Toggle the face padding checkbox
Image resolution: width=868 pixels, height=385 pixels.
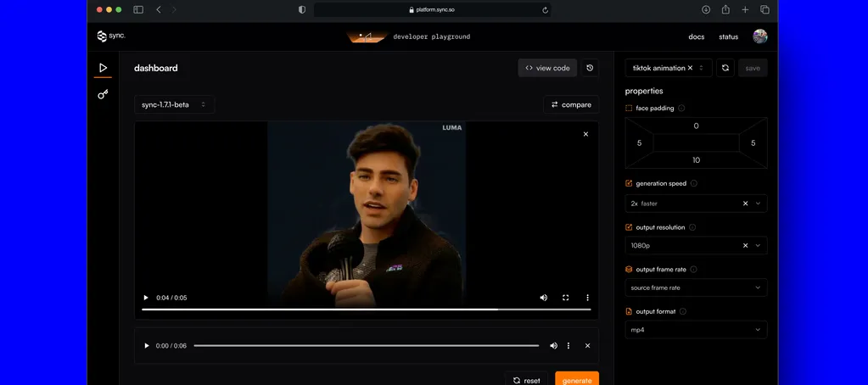(629, 109)
